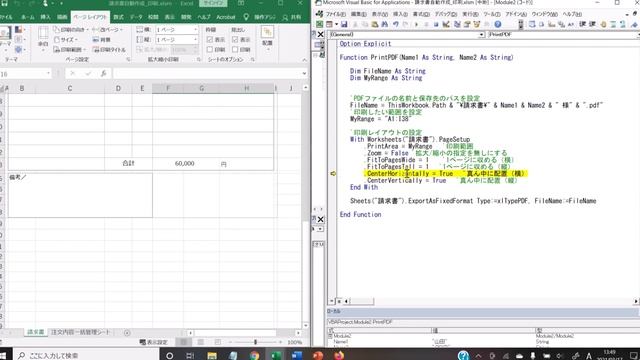This screenshot has height=360, width=640.
Task: Open 印刷の向き dropdown in Excel ribbon
Action: 71,30
